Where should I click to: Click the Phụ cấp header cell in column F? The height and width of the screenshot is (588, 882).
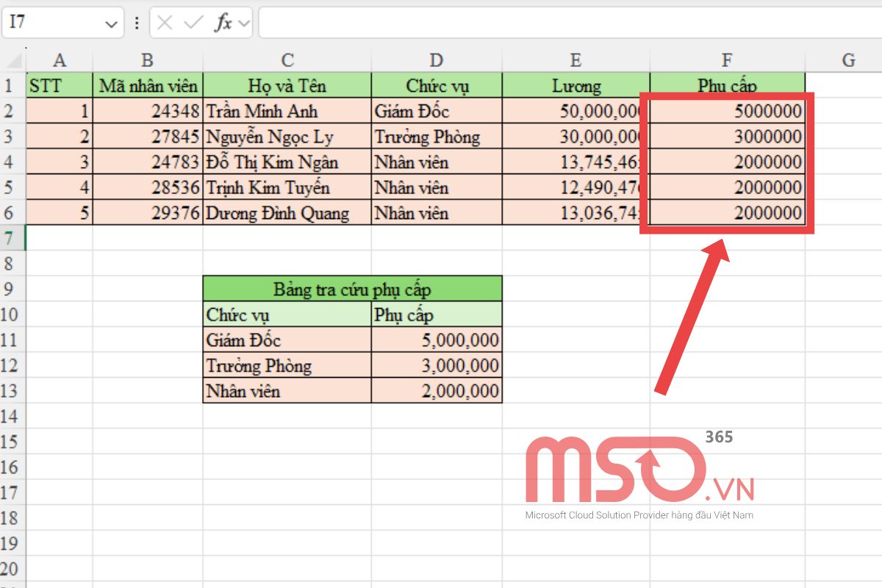click(x=728, y=85)
